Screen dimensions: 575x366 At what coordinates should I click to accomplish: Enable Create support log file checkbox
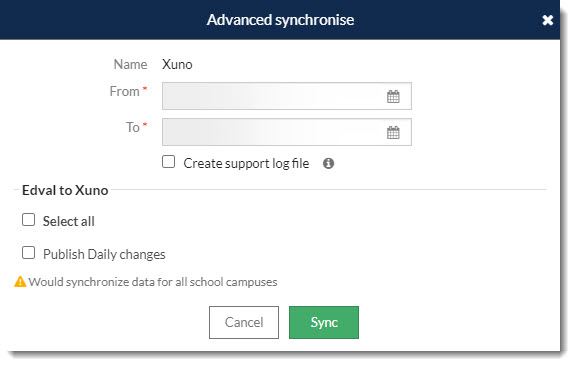(168, 162)
